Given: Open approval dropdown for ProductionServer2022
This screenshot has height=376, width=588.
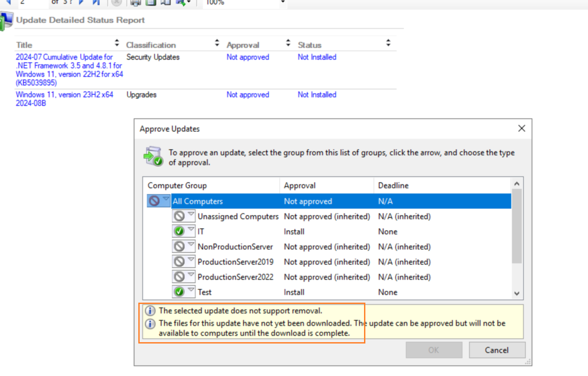Looking at the screenshot, I should point(191,276).
